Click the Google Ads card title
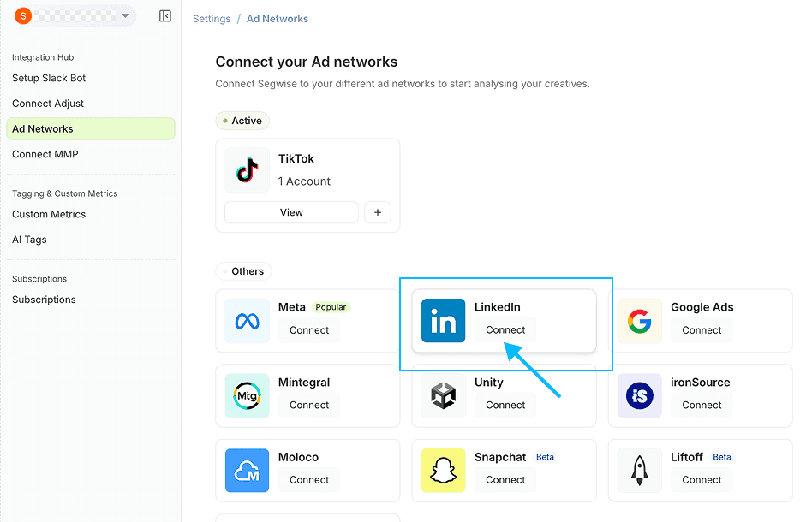 (702, 307)
